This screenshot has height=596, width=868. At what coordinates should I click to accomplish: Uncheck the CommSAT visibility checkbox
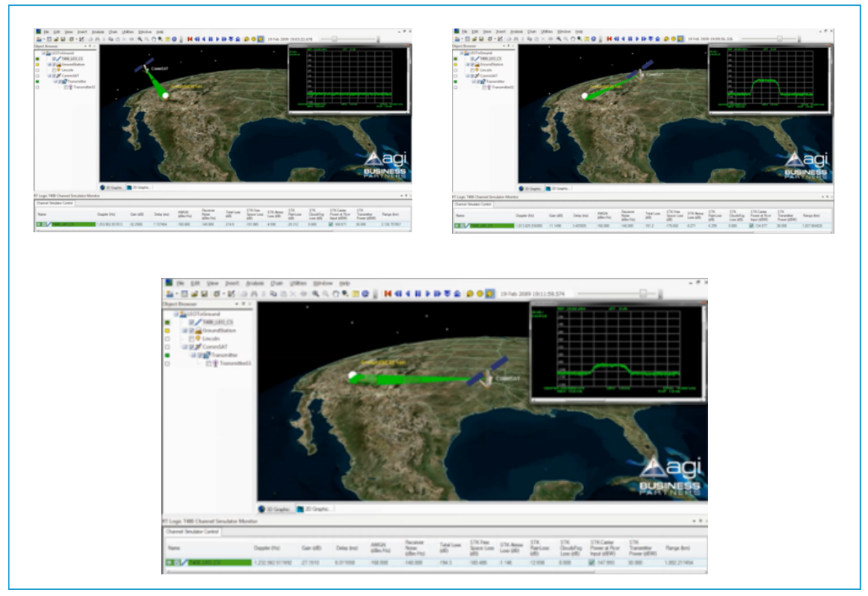[x=191, y=347]
